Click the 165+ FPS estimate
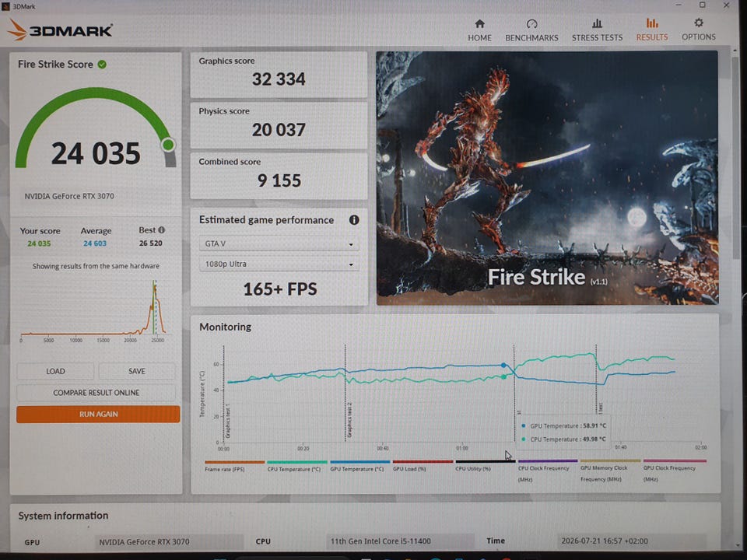This screenshot has height=560, width=747. point(280,289)
